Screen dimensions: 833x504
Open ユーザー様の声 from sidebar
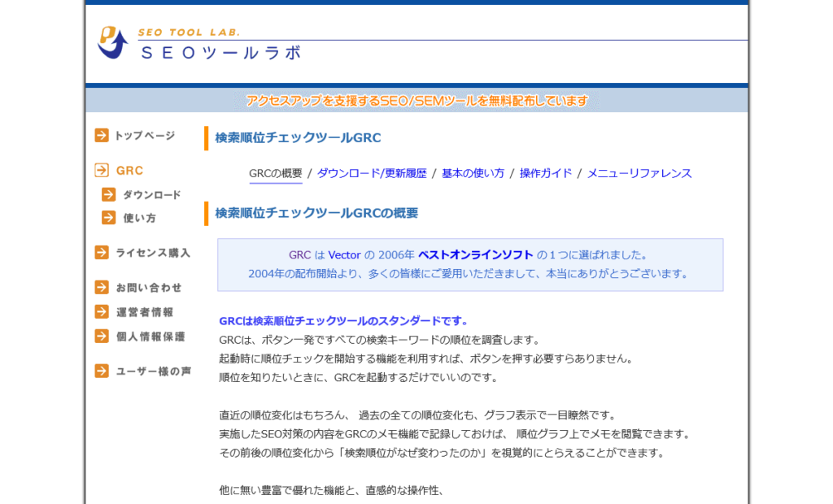154,371
